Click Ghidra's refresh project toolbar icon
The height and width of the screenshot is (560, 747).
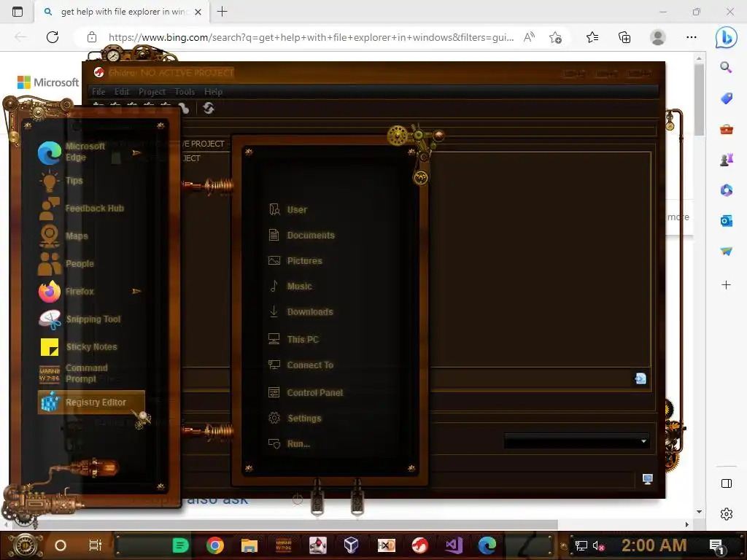click(x=209, y=108)
